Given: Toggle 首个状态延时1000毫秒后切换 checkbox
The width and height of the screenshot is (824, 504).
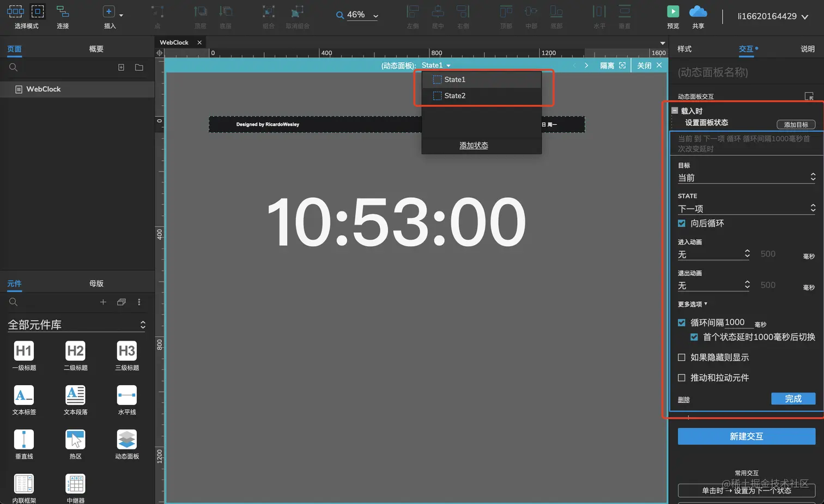Looking at the screenshot, I should point(694,337).
